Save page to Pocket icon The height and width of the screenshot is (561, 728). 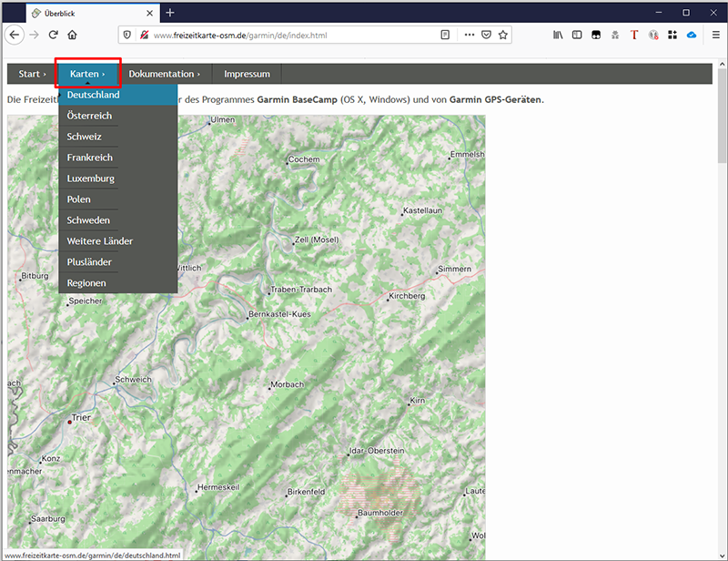[x=486, y=35]
